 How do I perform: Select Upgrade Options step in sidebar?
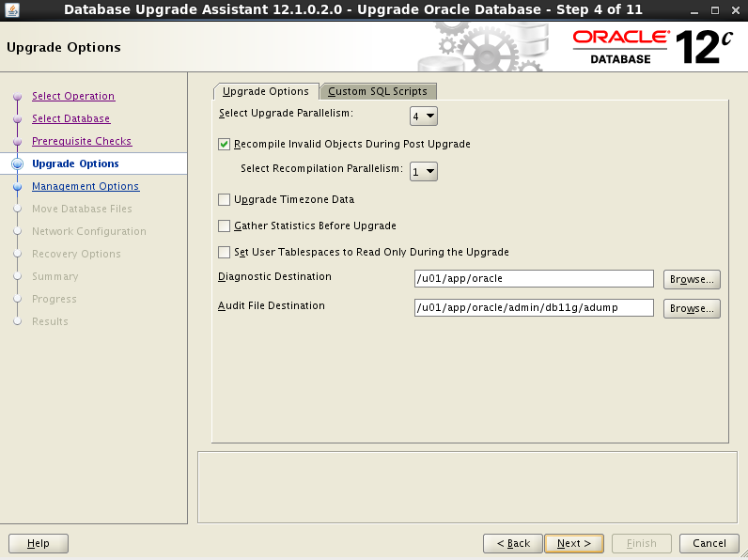pyautogui.click(x=75, y=163)
